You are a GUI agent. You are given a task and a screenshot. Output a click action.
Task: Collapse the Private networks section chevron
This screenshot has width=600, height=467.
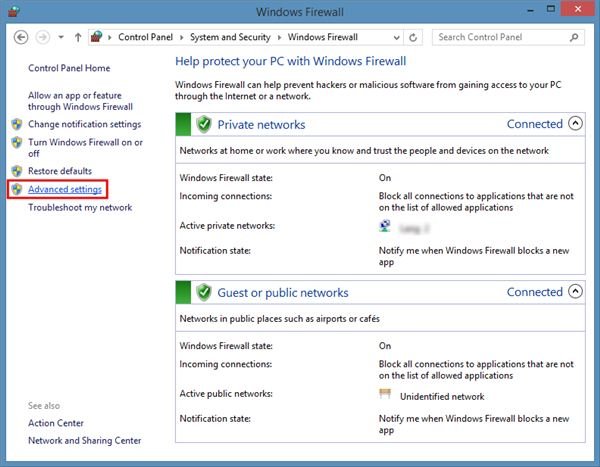pyautogui.click(x=575, y=124)
